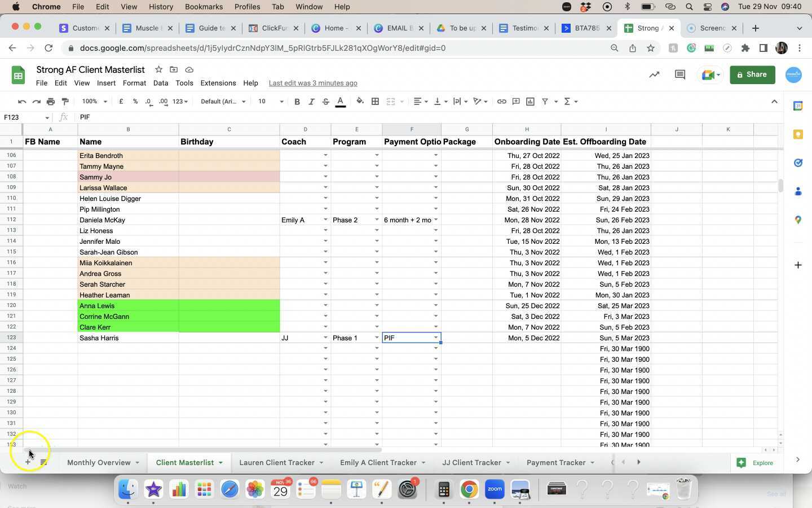Open the Coach dropdown on Daniela McKay's row
The height and width of the screenshot is (508, 812).
pos(325,220)
